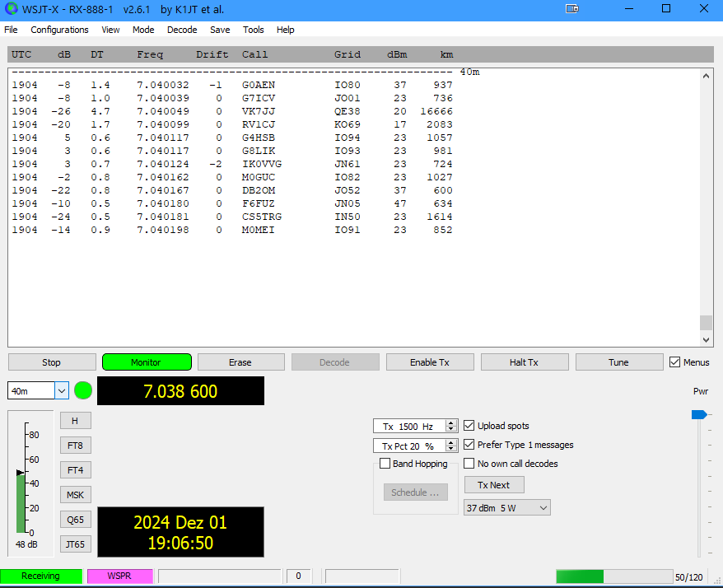
Task: Open the View menu
Action: [110, 30]
